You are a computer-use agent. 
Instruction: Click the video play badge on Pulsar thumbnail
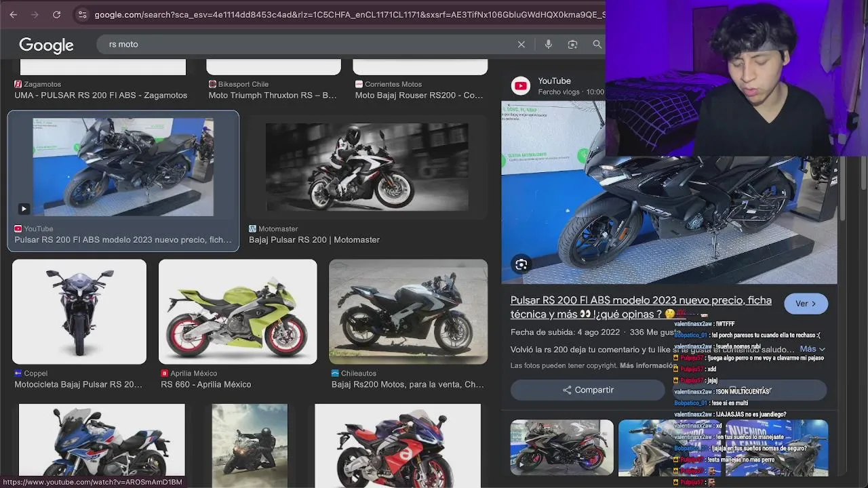pyautogui.click(x=24, y=209)
